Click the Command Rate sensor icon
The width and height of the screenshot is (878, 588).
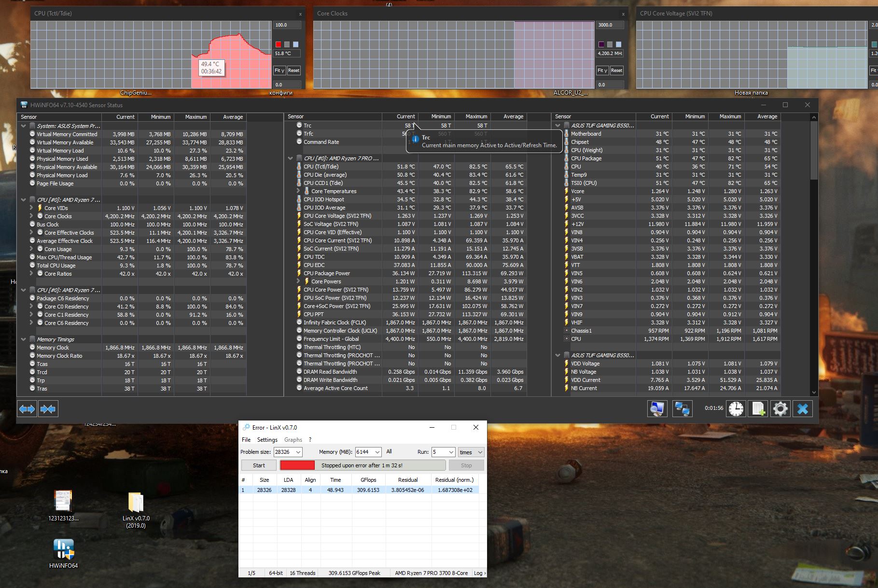[299, 142]
